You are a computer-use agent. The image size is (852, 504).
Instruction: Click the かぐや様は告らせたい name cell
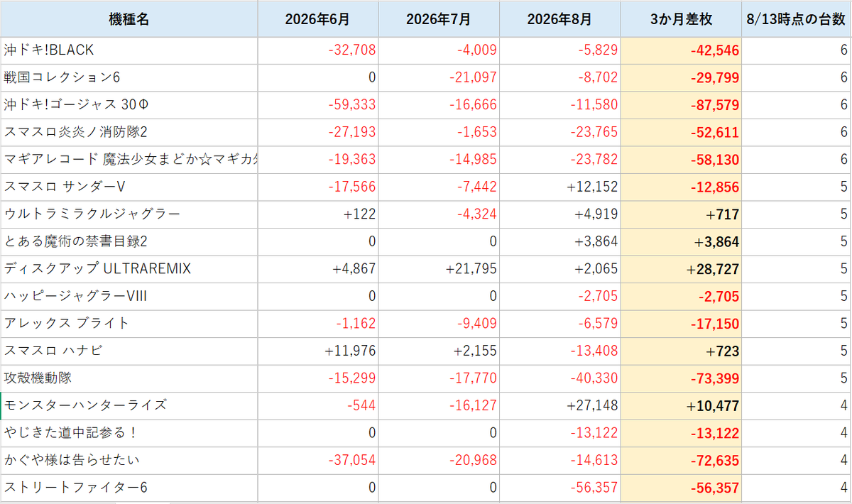[x=129, y=460]
